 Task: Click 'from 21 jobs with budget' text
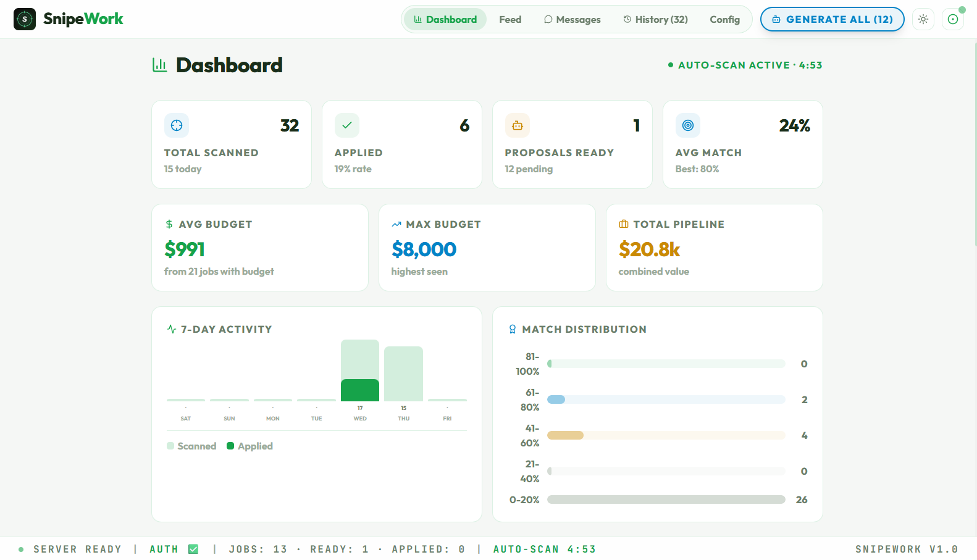pyautogui.click(x=219, y=271)
